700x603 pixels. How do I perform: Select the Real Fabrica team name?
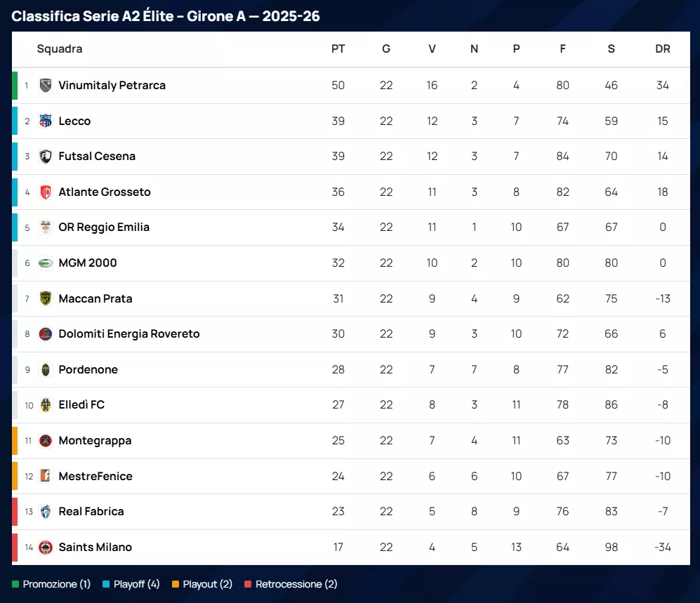tap(91, 512)
